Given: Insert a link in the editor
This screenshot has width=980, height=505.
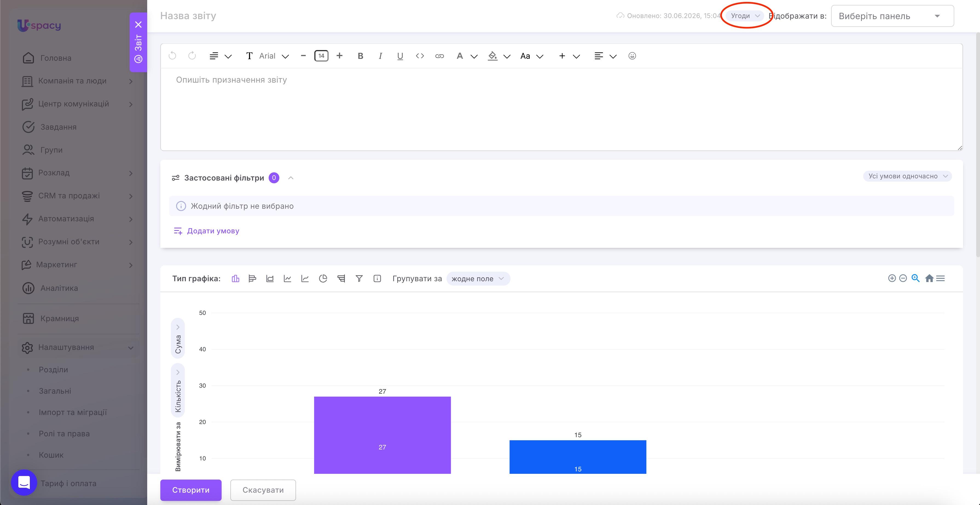Looking at the screenshot, I should pos(439,56).
